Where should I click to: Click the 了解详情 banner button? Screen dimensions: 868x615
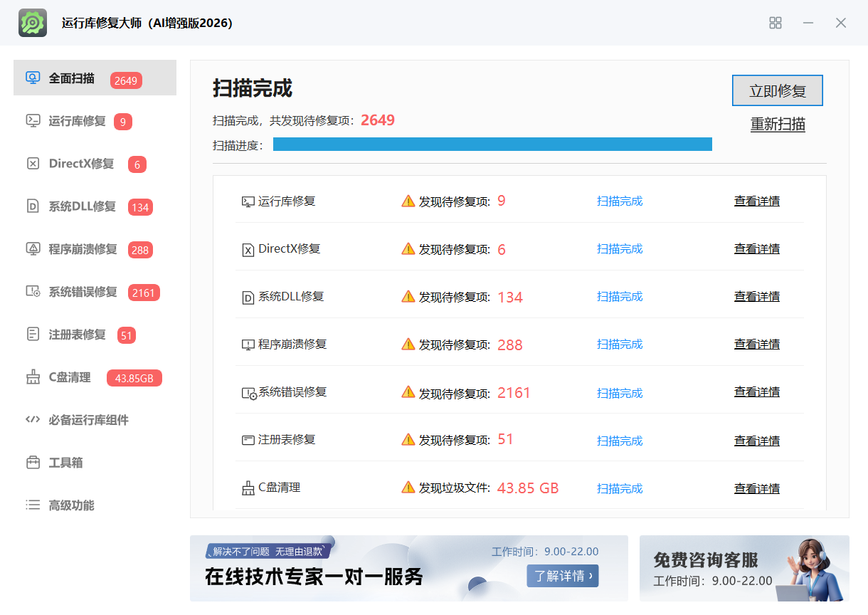click(x=563, y=576)
